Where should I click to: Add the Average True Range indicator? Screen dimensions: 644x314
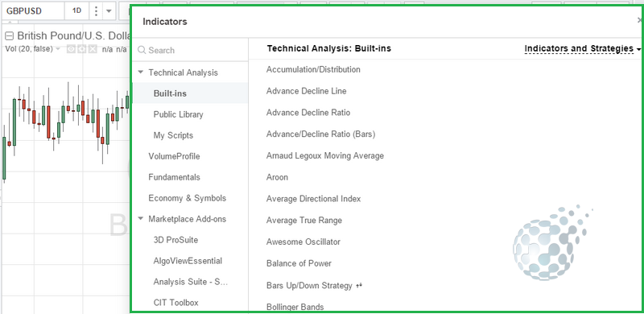pyautogui.click(x=304, y=221)
